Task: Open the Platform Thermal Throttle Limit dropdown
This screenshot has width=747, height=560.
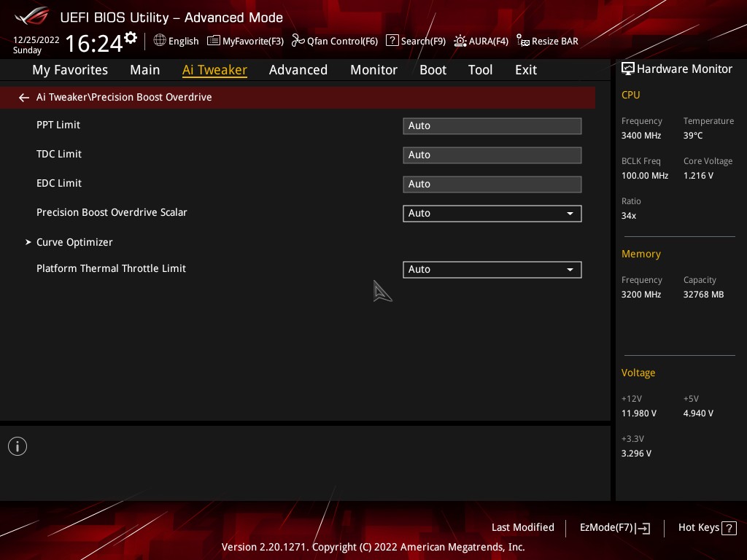Action: click(x=492, y=270)
